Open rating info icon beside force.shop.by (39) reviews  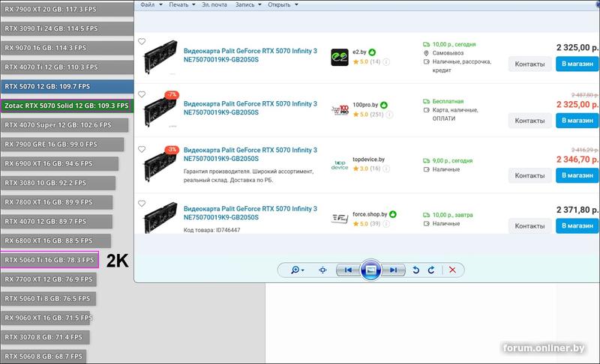click(386, 224)
